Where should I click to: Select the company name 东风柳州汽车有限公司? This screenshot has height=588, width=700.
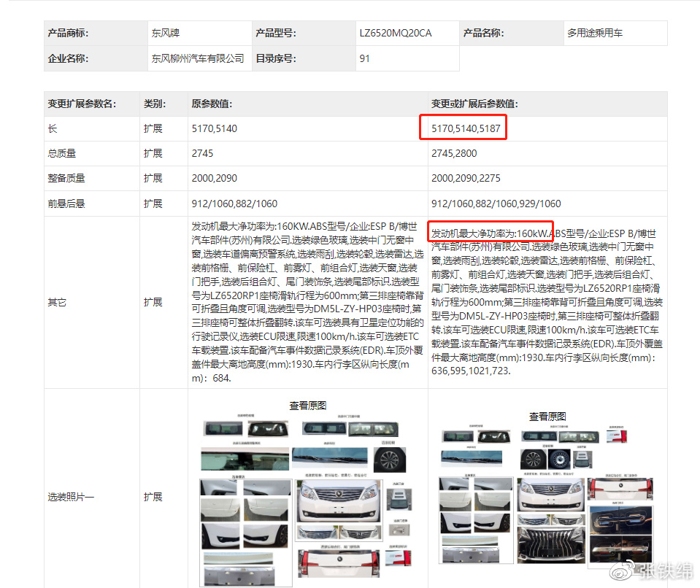[197, 58]
